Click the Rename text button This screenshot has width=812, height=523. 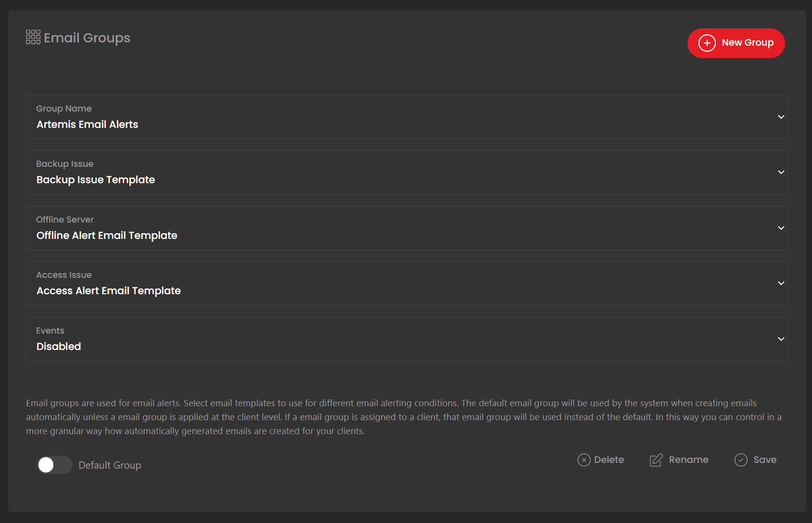click(x=688, y=460)
